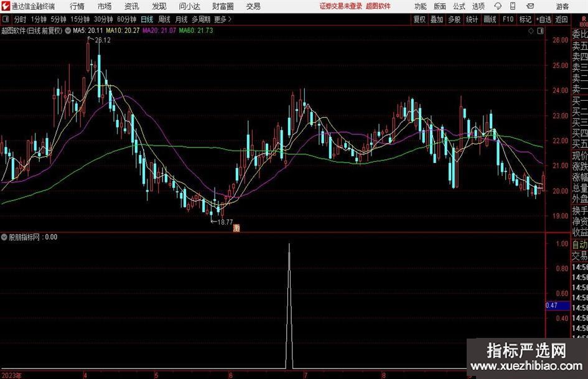Screen dimensions: 588x379
Task: Open F10 company info
Action: pos(508,19)
